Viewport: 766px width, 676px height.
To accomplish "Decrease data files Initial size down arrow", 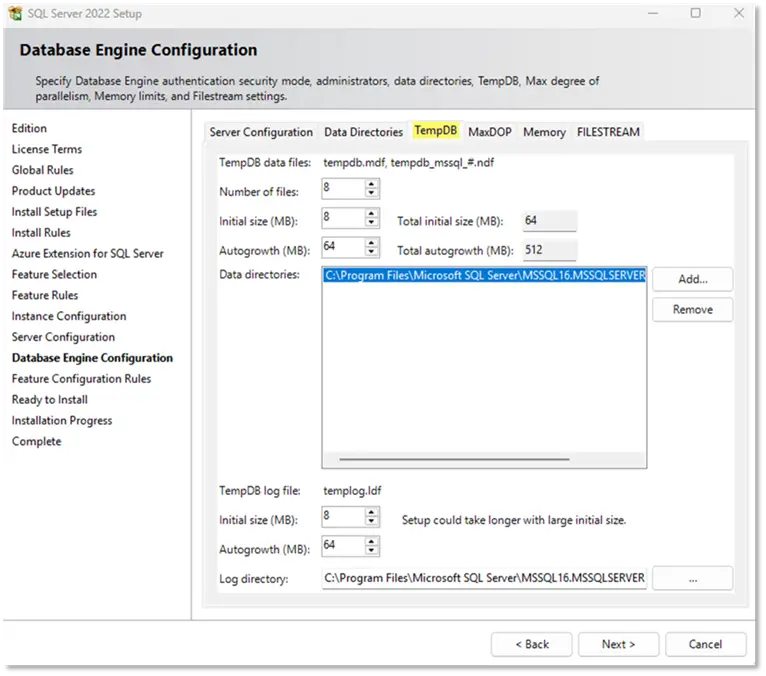I will point(371,222).
